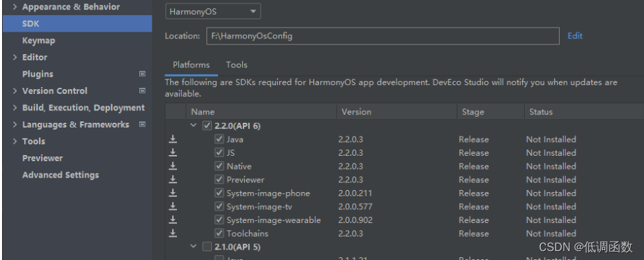Viewport: 644px width, 260px height.
Task: Click download icon for Native row
Action: [x=173, y=166]
